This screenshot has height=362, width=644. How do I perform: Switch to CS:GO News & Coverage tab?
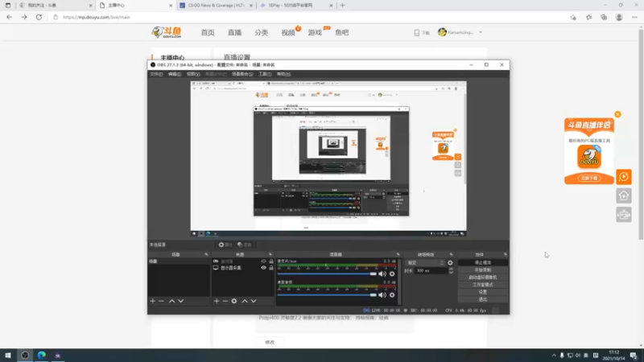point(217,6)
